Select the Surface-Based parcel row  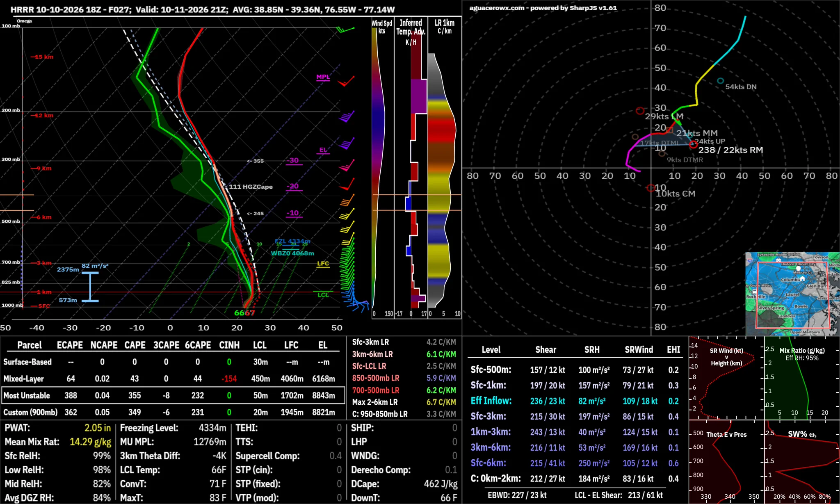click(173, 362)
